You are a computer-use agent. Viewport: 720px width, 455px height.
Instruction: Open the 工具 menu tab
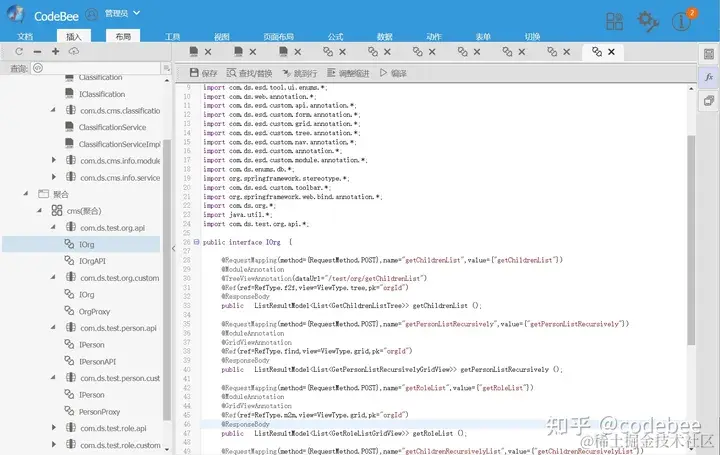tap(173, 36)
